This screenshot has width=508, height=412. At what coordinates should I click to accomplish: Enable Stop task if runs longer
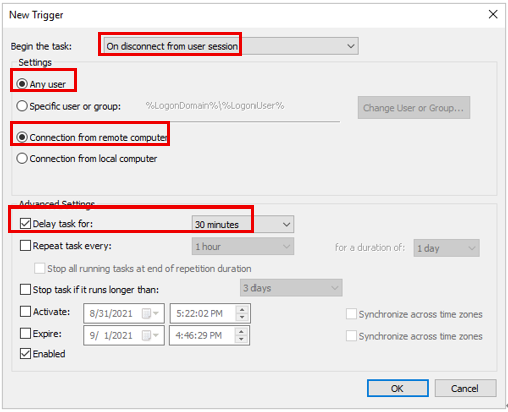click(25, 289)
